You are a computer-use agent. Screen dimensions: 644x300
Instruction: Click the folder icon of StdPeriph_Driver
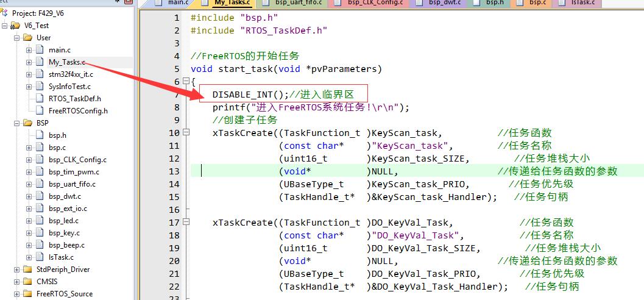pyautogui.click(x=27, y=270)
